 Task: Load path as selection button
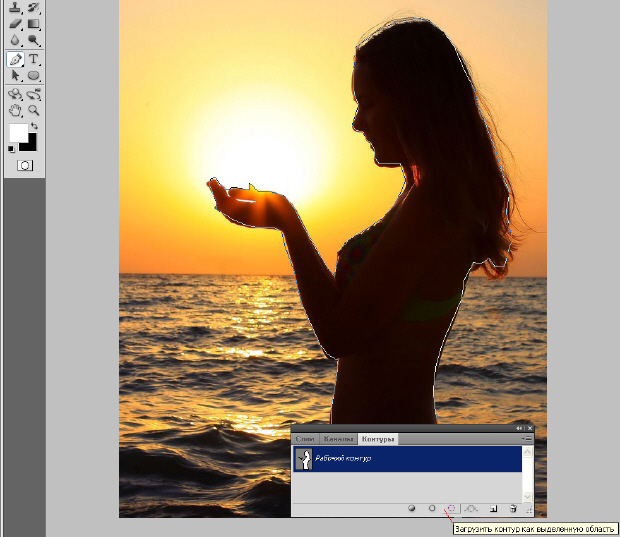[451, 509]
